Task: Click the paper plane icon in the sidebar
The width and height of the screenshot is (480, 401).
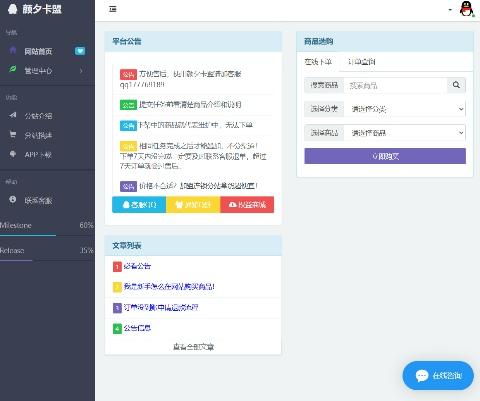Action: click(13, 115)
